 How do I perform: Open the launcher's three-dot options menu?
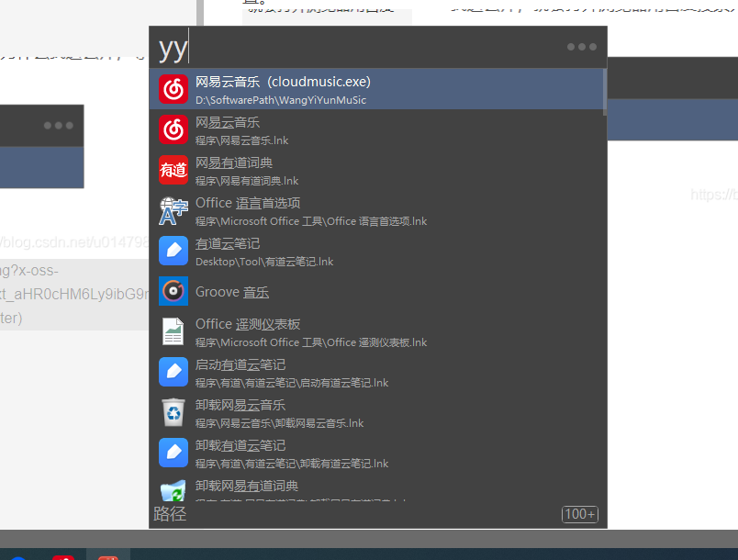[581, 45]
